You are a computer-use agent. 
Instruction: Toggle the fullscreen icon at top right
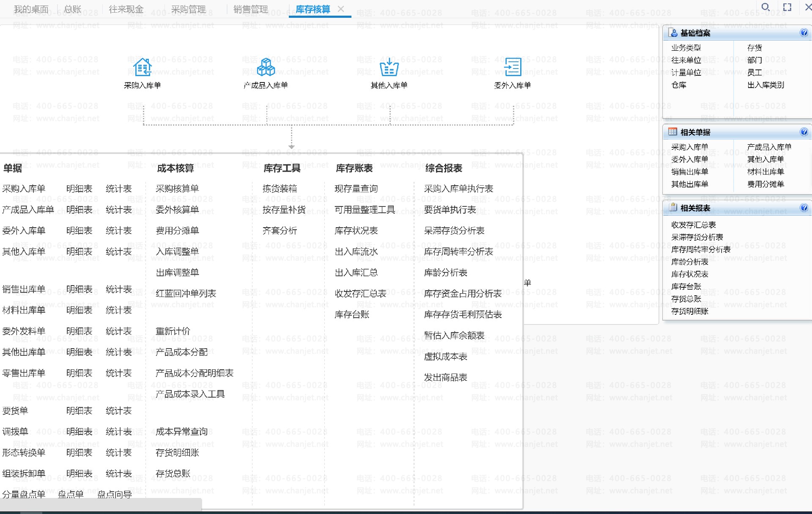pos(787,7)
